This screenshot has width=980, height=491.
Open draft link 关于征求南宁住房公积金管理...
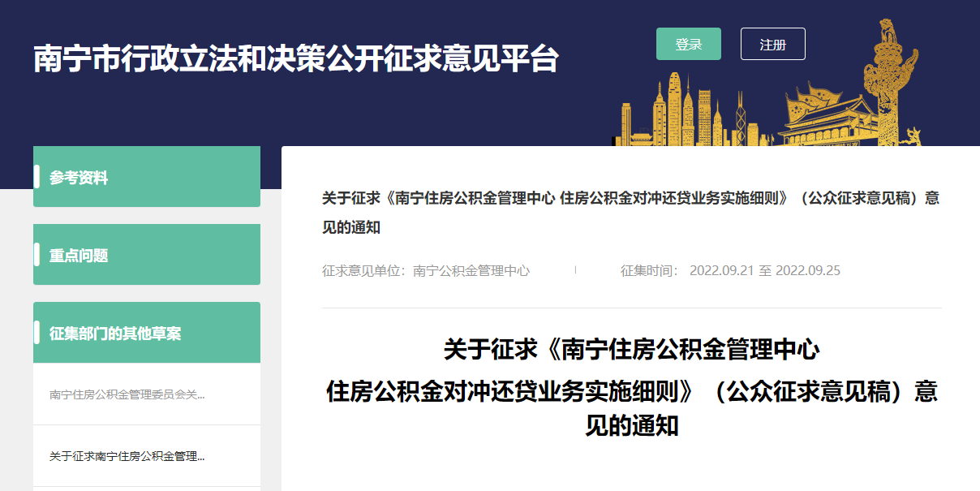point(127,457)
